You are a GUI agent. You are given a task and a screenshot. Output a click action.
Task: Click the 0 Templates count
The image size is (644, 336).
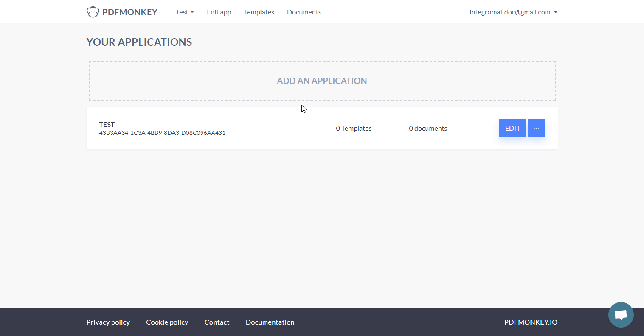coord(354,128)
